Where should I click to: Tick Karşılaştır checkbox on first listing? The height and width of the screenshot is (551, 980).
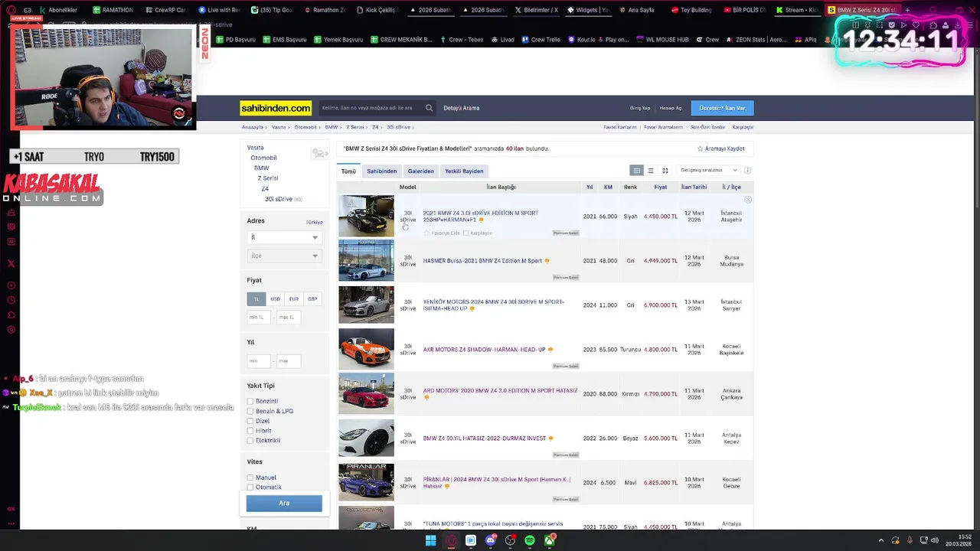[465, 233]
